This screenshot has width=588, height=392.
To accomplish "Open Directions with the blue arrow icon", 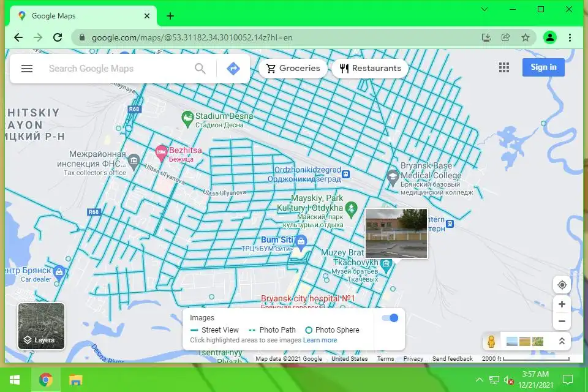I will 233,69.
